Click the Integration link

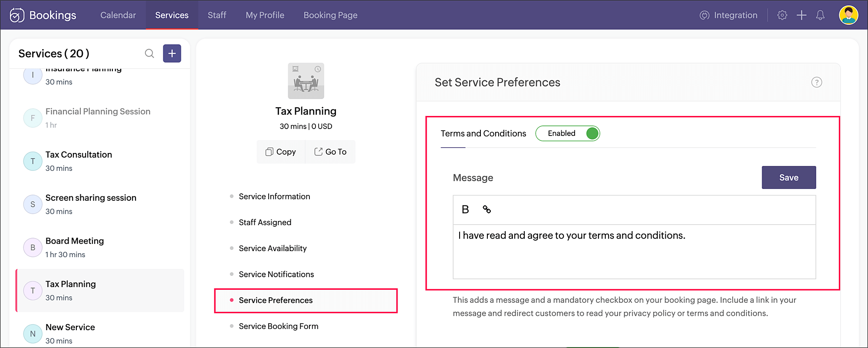[735, 15]
